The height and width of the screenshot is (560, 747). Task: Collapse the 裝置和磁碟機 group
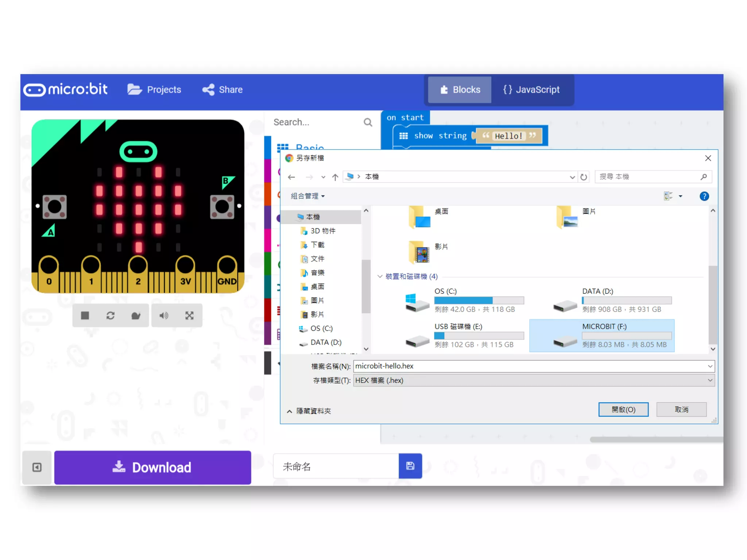pos(380,276)
